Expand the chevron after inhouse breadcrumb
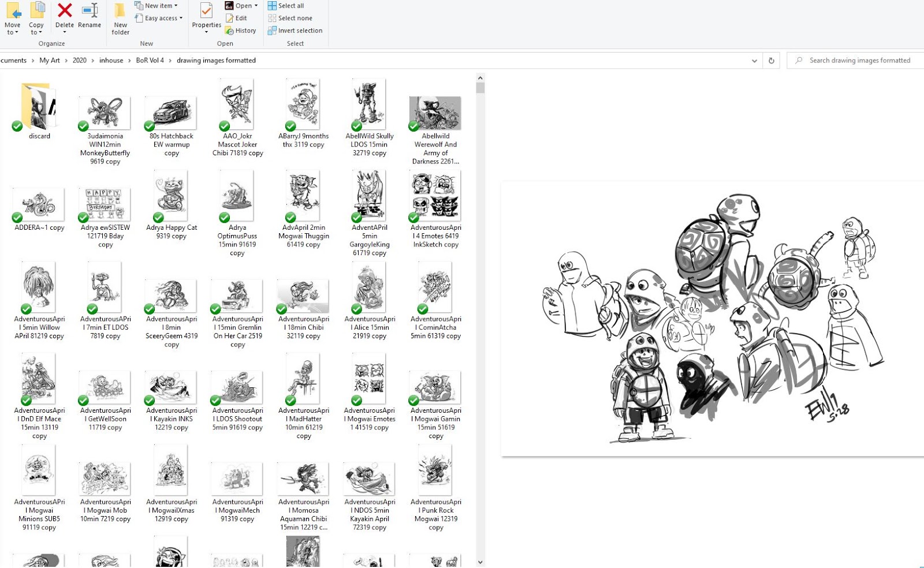The height and width of the screenshot is (568, 924). (x=129, y=61)
